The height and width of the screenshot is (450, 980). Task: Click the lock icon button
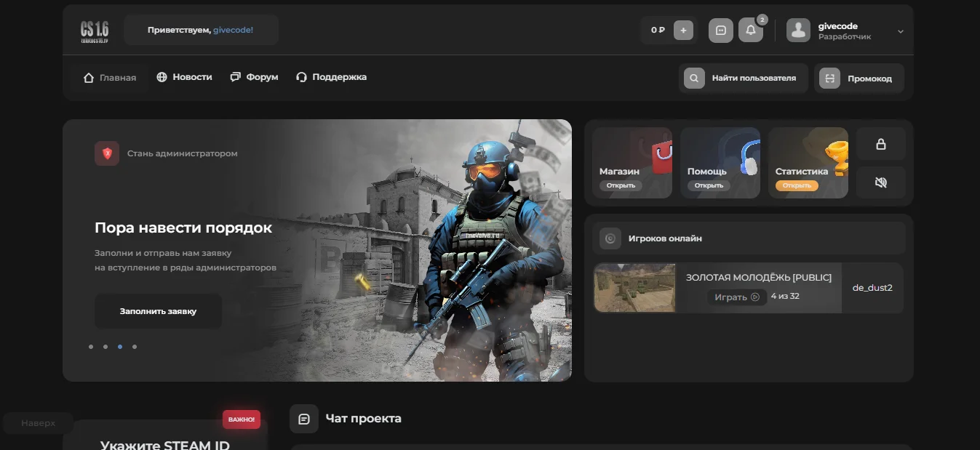point(880,144)
